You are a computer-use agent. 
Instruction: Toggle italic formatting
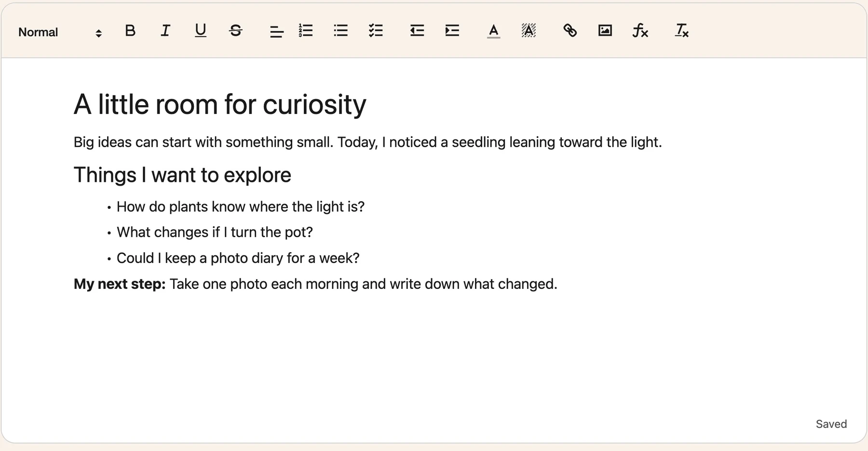click(x=165, y=31)
